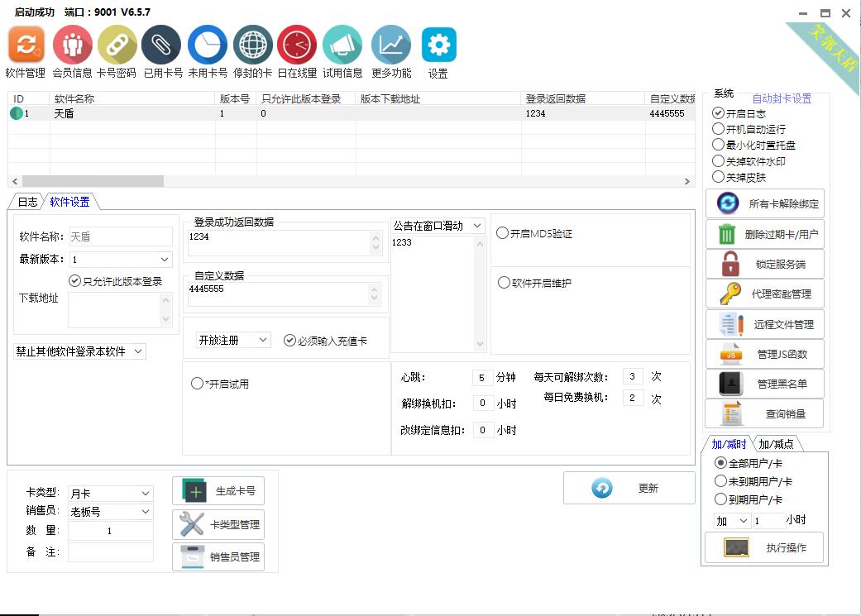Open the 软件管理 (software management) toolbar icon
The height and width of the screenshot is (616, 861).
point(26,45)
